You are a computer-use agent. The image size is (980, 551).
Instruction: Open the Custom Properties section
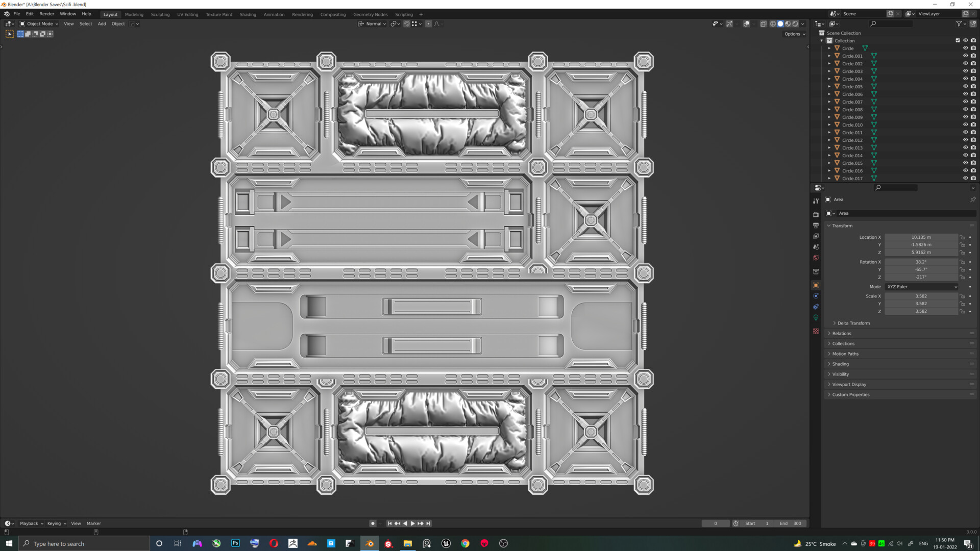click(x=850, y=394)
